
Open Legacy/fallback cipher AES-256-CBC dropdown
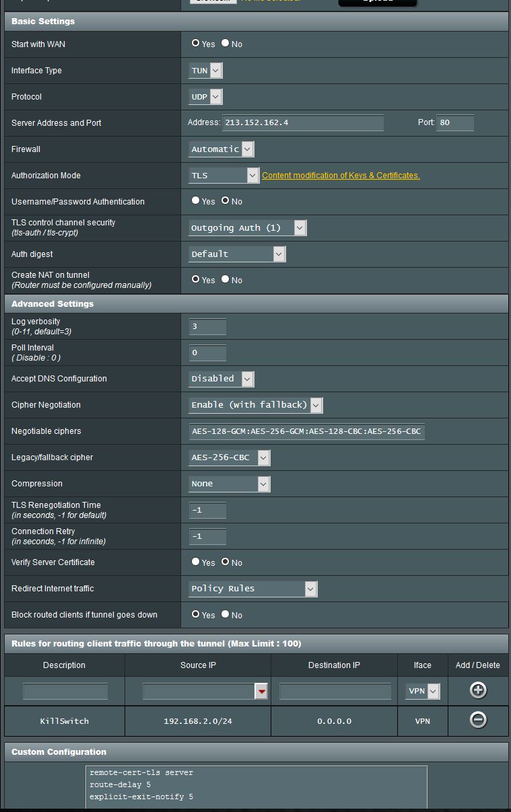pos(230,457)
